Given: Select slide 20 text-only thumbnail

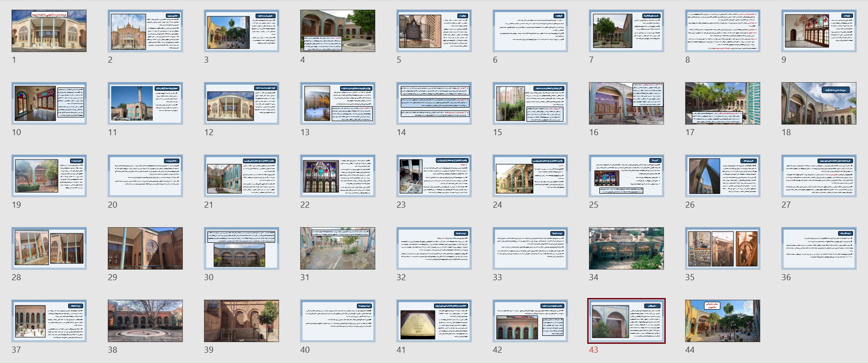Looking at the screenshot, I should [145, 176].
